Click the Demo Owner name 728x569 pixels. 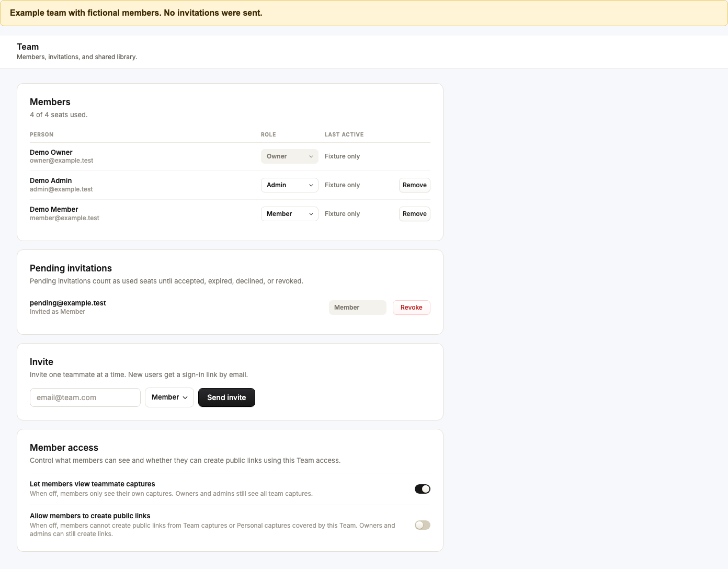pyautogui.click(x=51, y=152)
